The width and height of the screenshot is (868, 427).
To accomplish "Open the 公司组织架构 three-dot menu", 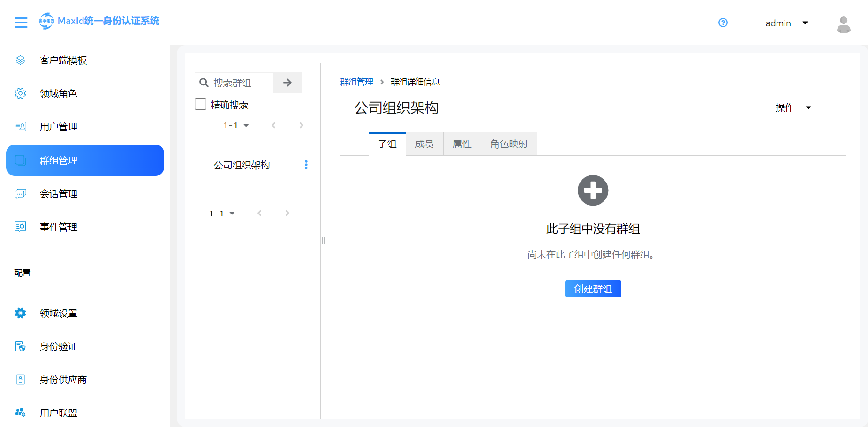I will (306, 165).
